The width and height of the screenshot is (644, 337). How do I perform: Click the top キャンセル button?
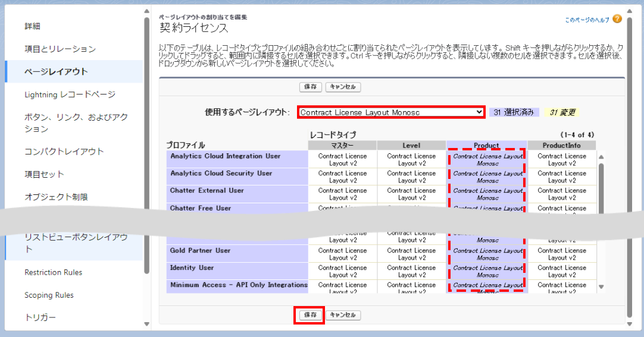tap(343, 87)
